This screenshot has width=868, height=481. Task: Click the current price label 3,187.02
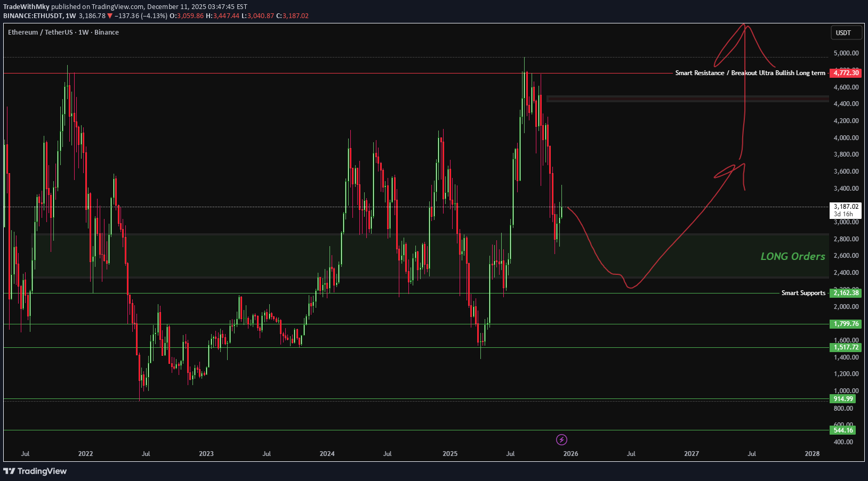click(x=845, y=205)
